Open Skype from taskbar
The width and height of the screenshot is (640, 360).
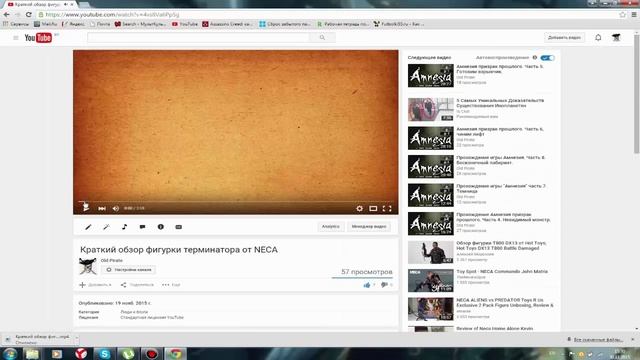coord(104,353)
